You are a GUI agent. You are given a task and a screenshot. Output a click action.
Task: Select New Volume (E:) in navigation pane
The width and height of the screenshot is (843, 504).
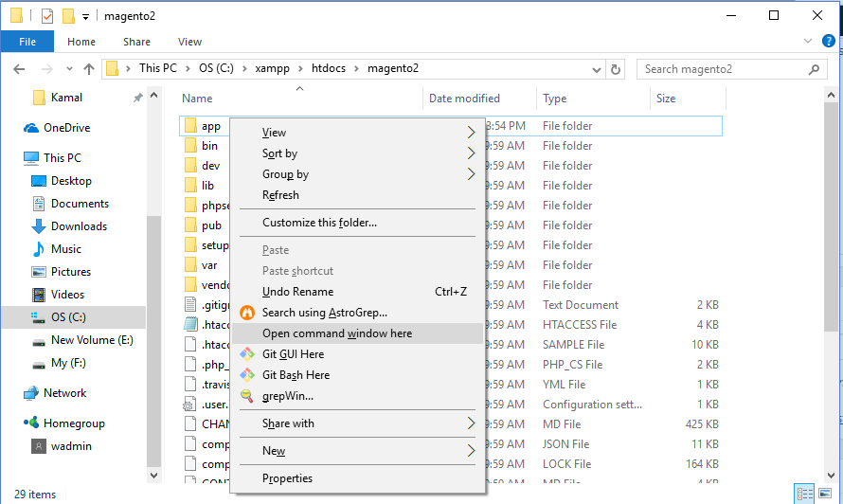92,340
